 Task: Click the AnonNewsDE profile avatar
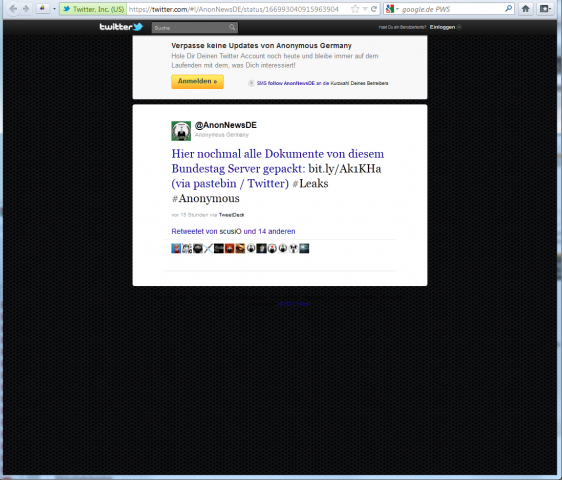click(181, 131)
